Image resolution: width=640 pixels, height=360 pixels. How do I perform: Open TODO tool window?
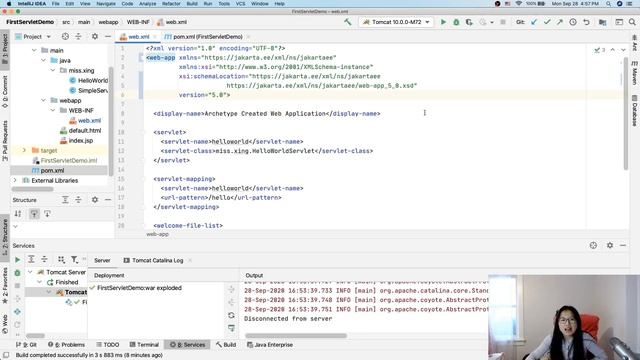[x=107, y=345]
